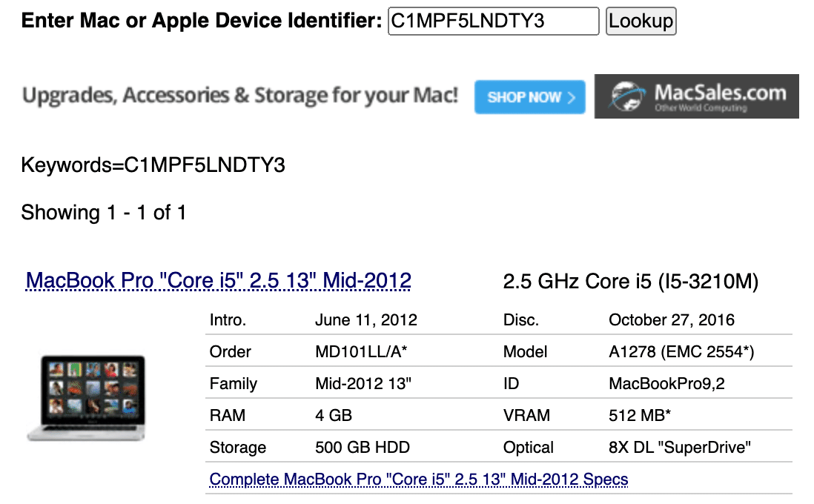Click the Upgrades, Accessories & Storage banner text
The height and width of the screenshot is (504, 814).
[x=240, y=96]
